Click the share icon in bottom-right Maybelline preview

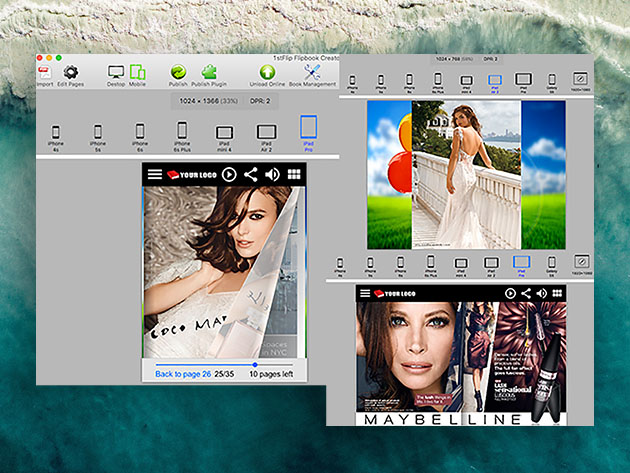(526, 293)
